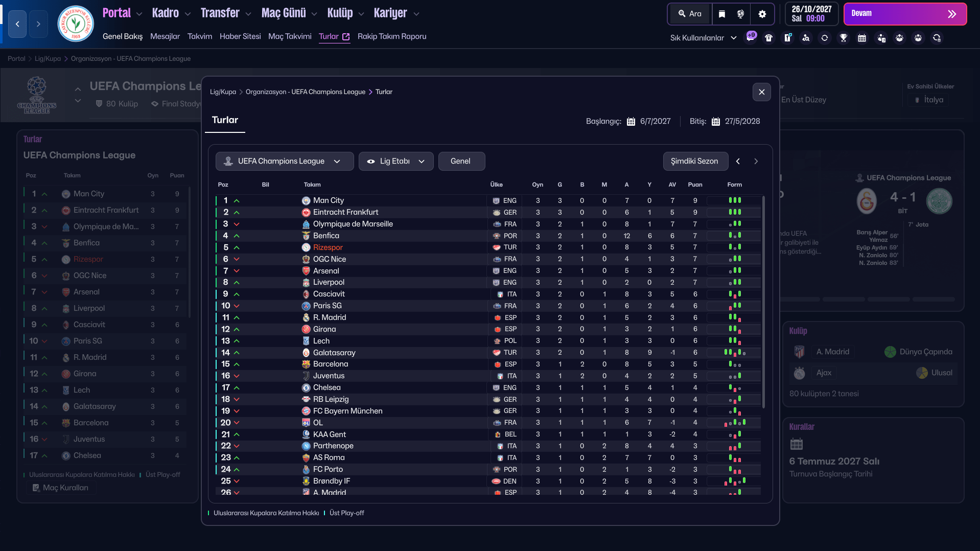Click the Genel view button
Image resolution: width=980 pixels, height=551 pixels.
click(460, 161)
